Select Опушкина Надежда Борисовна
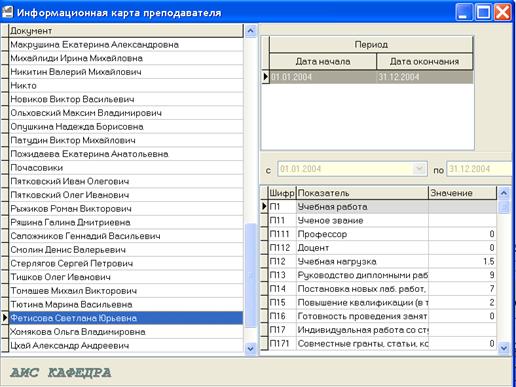The height and width of the screenshot is (387, 516). click(x=126, y=127)
